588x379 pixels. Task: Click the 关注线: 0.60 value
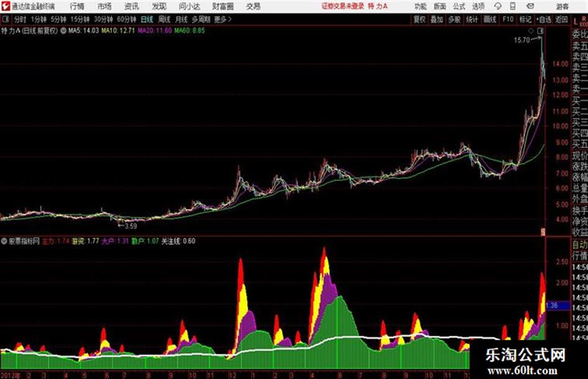(178, 241)
